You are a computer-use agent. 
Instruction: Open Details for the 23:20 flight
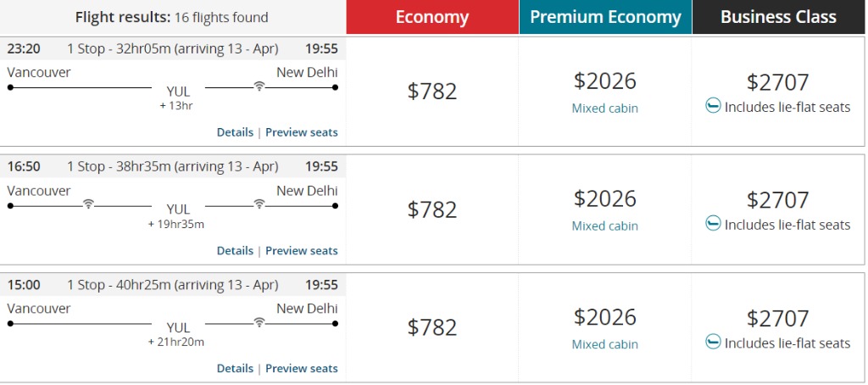click(235, 132)
